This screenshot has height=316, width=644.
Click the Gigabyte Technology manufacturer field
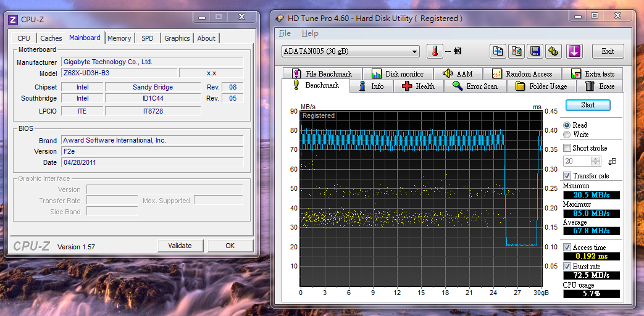point(153,62)
